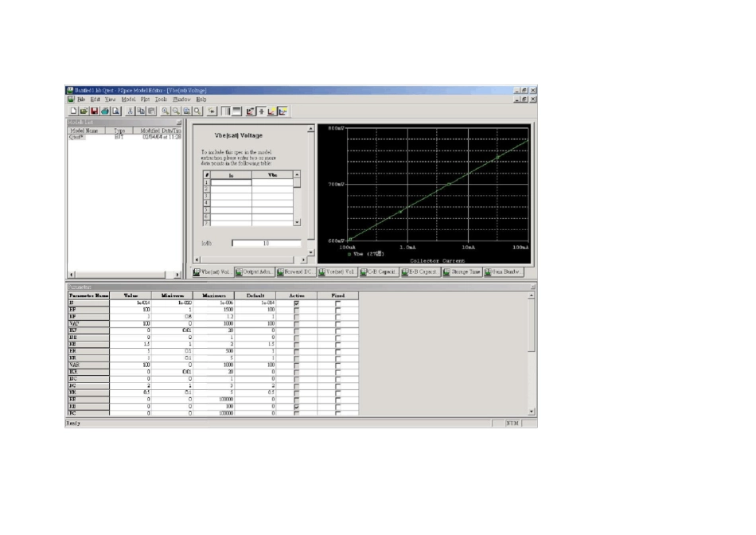Check Active for the VAF parameter
Image resolution: width=756 pixels, height=535 pixels.
click(297, 324)
